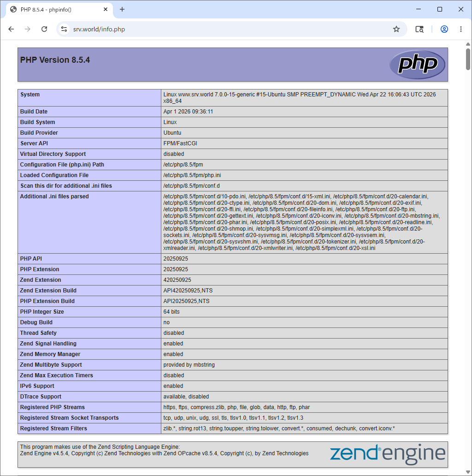Minimize the browser window

click(419, 9)
